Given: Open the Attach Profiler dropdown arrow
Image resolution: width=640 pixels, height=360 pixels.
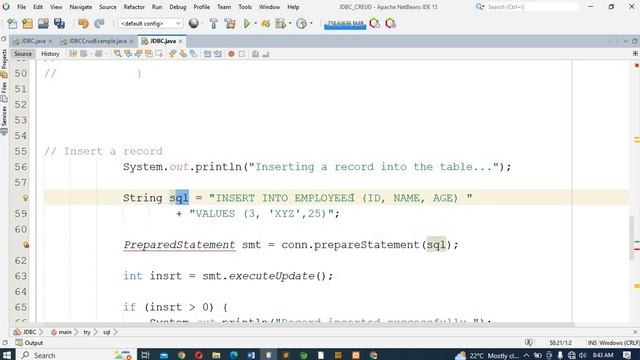Looking at the screenshot, I should click(x=311, y=24).
